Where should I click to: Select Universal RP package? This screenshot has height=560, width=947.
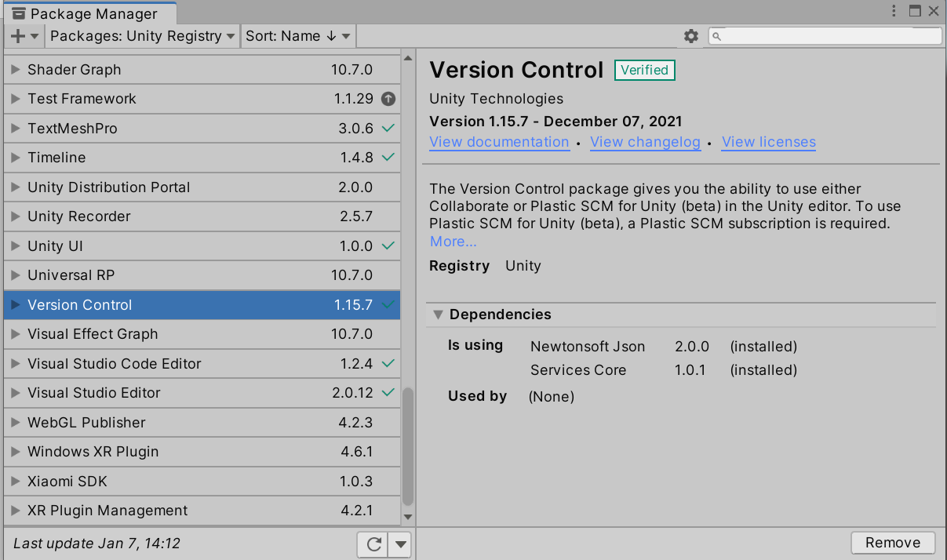pos(202,275)
